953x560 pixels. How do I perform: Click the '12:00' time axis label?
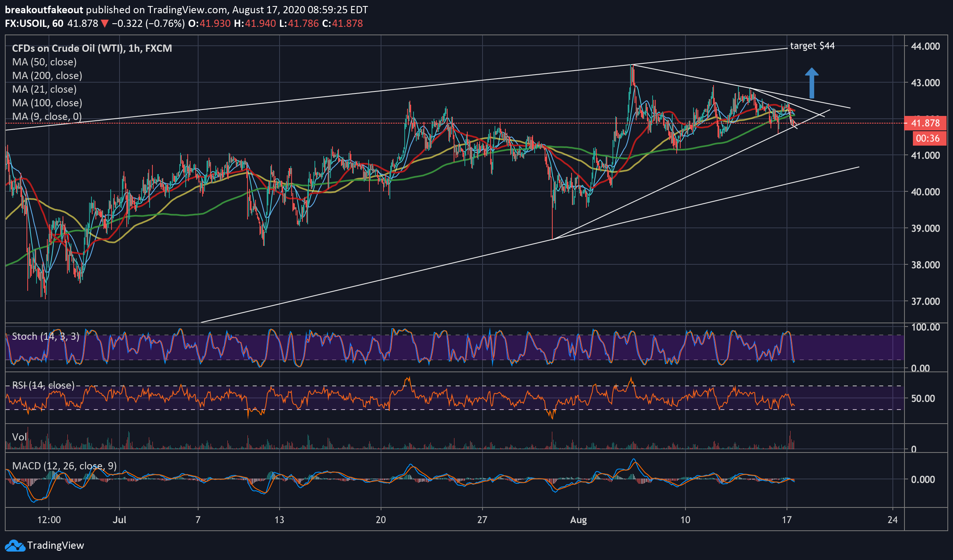(x=49, y=520)
